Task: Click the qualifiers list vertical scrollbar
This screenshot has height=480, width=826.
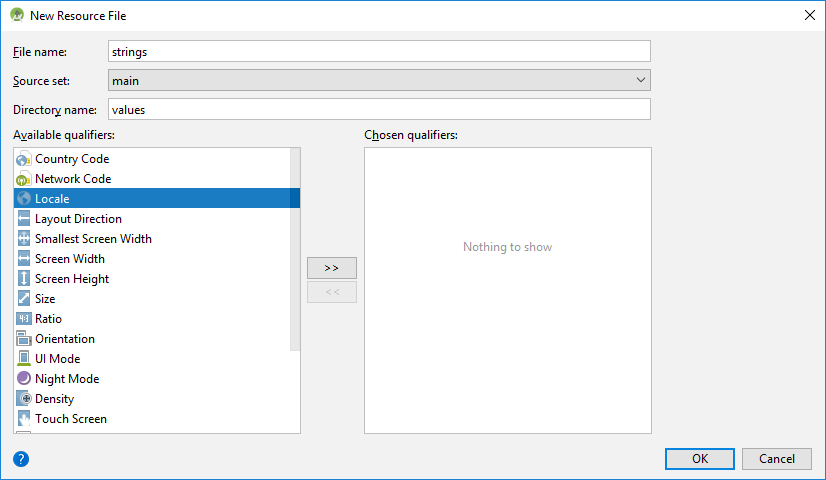Action: [x=295, y=250]
